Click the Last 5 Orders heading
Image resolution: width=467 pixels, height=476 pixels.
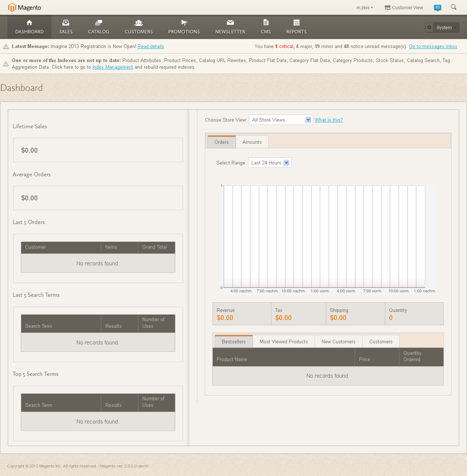[x=29, y=222]
